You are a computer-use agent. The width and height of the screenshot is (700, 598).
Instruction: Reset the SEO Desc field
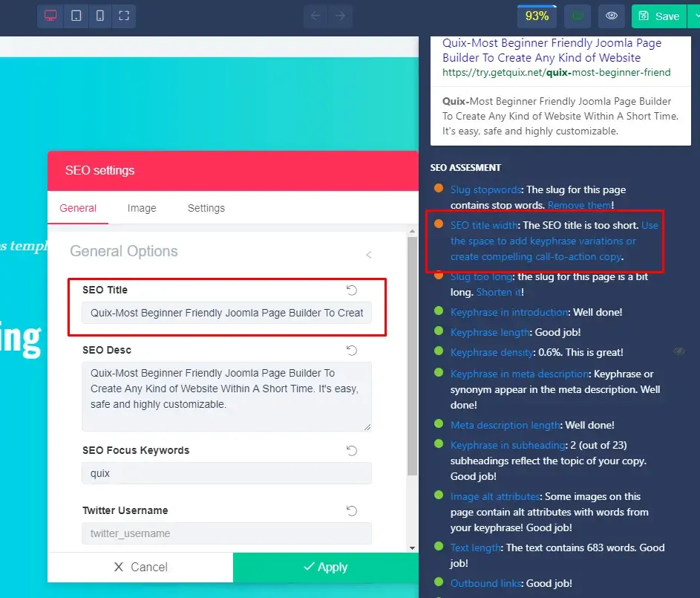click(352, 351)
